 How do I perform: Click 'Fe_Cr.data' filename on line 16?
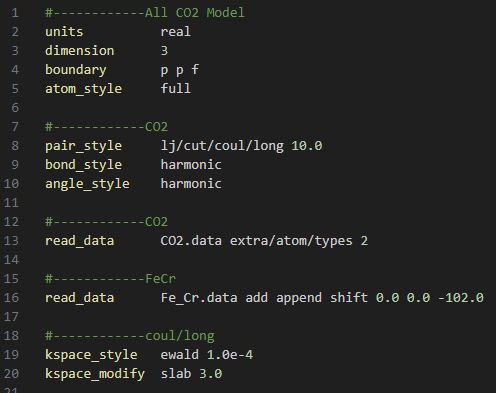199,298
